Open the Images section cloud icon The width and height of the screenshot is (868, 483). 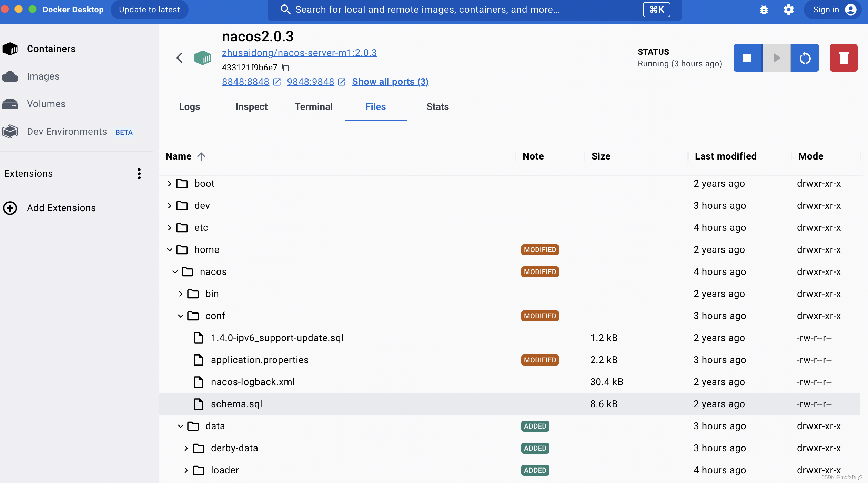(10, 76)
